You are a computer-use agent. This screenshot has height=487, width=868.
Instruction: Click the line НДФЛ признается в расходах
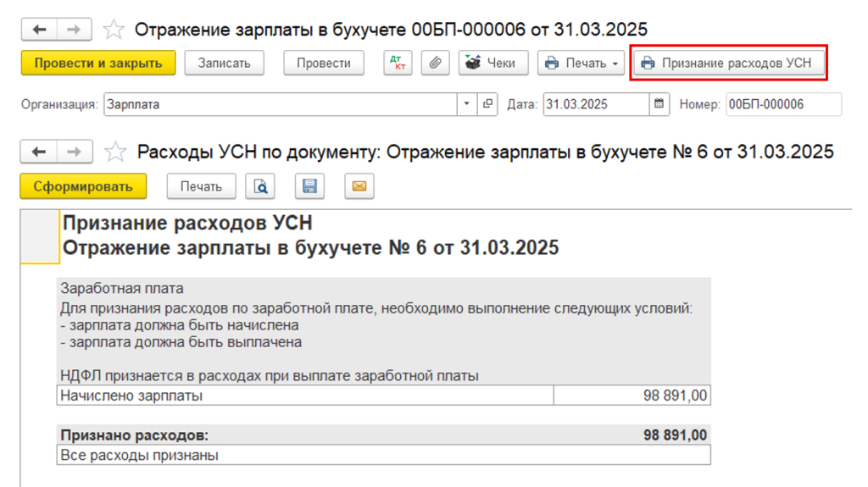(269, 376)
